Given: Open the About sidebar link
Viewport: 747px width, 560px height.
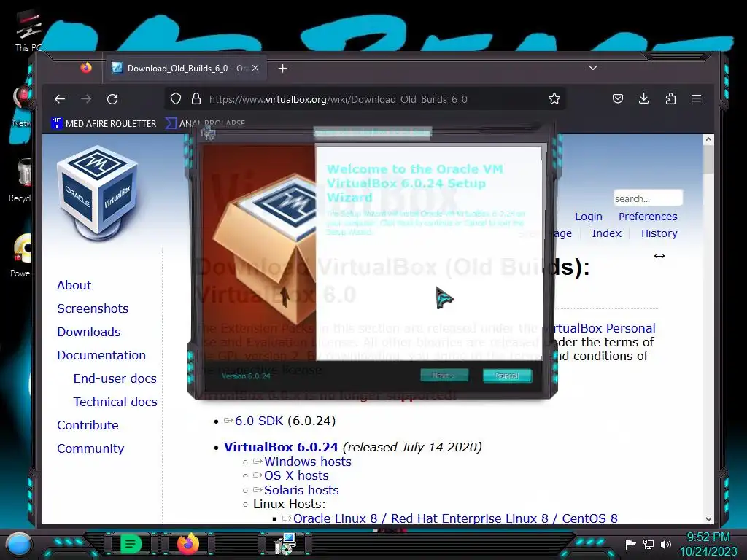Looking at the screenshot, I should point(74,285).
